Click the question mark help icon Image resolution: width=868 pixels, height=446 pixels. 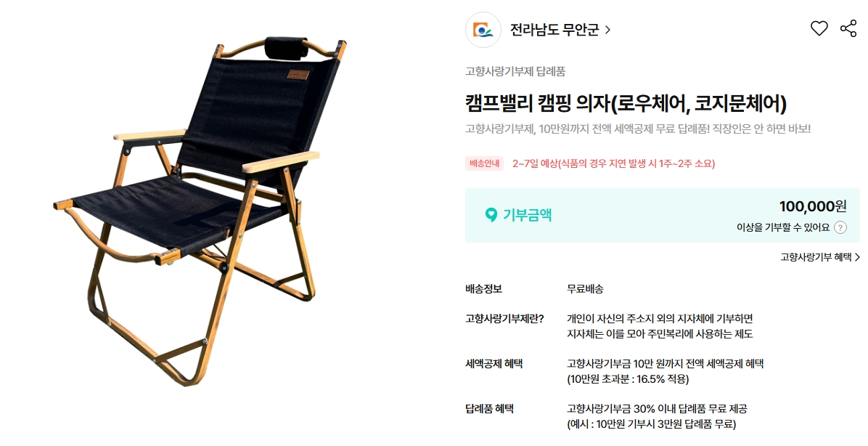(840, 227)
